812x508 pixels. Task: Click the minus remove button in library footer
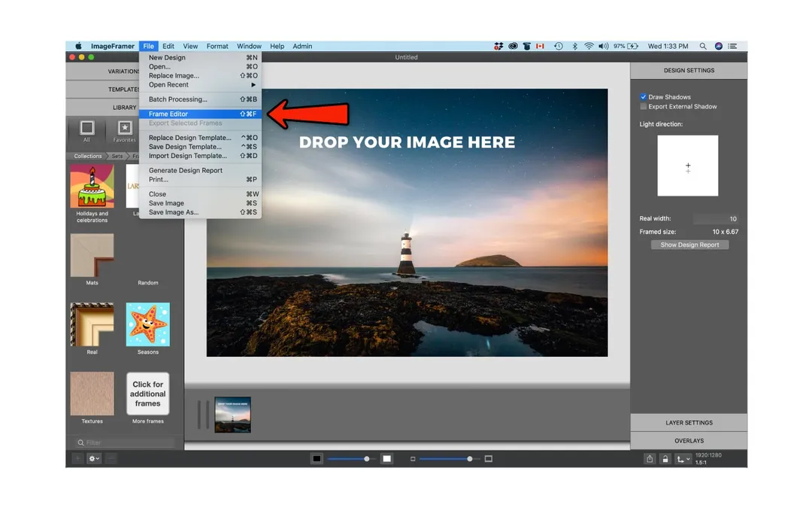tap(111, 458)
